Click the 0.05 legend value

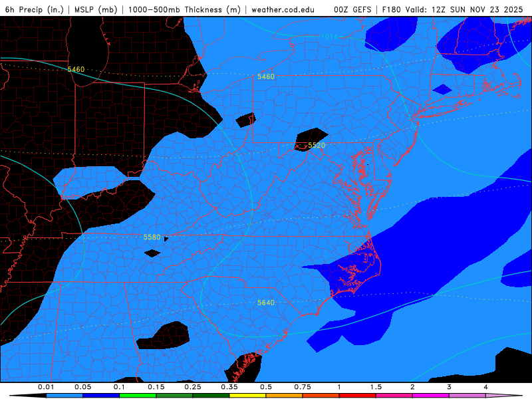pyautogui.click(x=82, y=387)
